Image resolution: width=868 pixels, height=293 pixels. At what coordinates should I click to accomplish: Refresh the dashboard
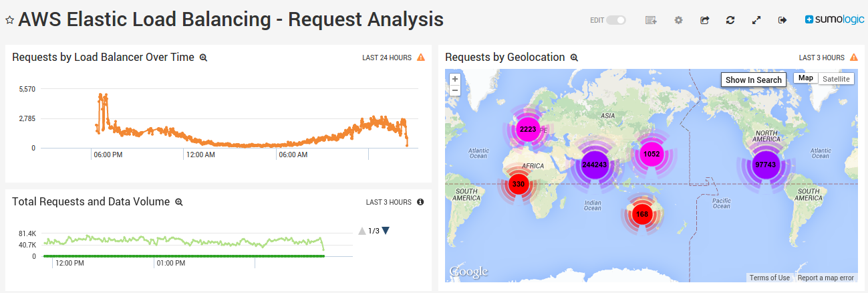730,20
